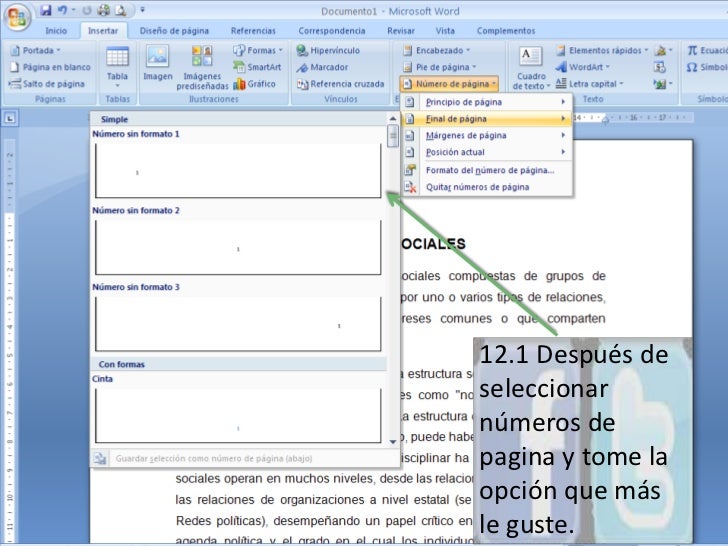
Task: Save document via quick access icon
Action: click(46, 10)
